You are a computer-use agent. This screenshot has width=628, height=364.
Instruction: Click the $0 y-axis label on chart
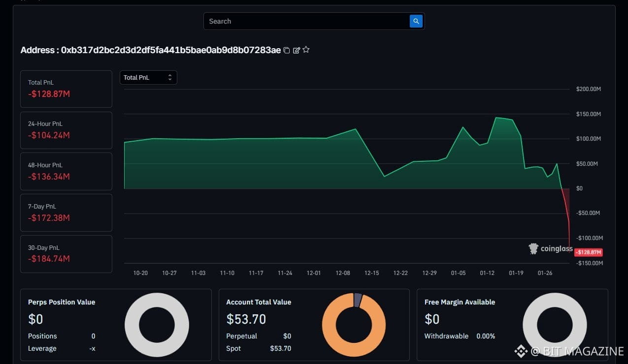pos(579,188)
